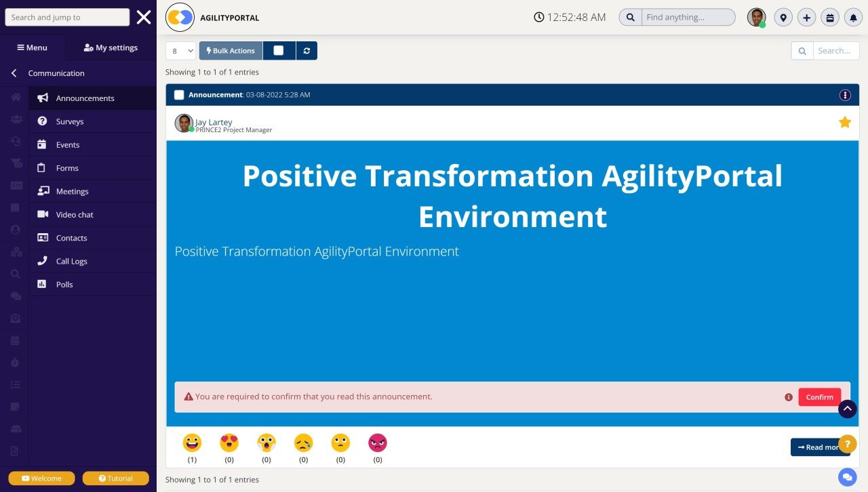The width and height of the screenshot is (868, 492).
Task: Click the Polls bar-chart icon
Action: click(42, 284)
